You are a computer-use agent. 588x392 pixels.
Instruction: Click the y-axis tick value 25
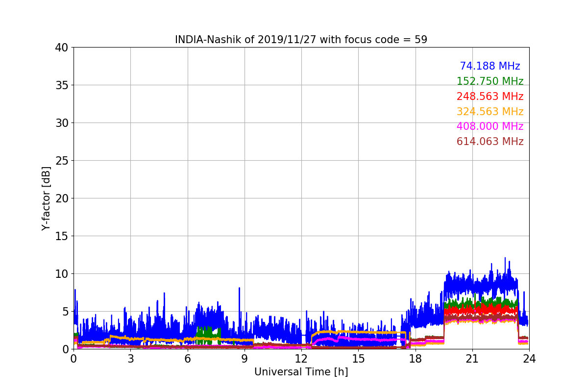(x=62, y=161)
